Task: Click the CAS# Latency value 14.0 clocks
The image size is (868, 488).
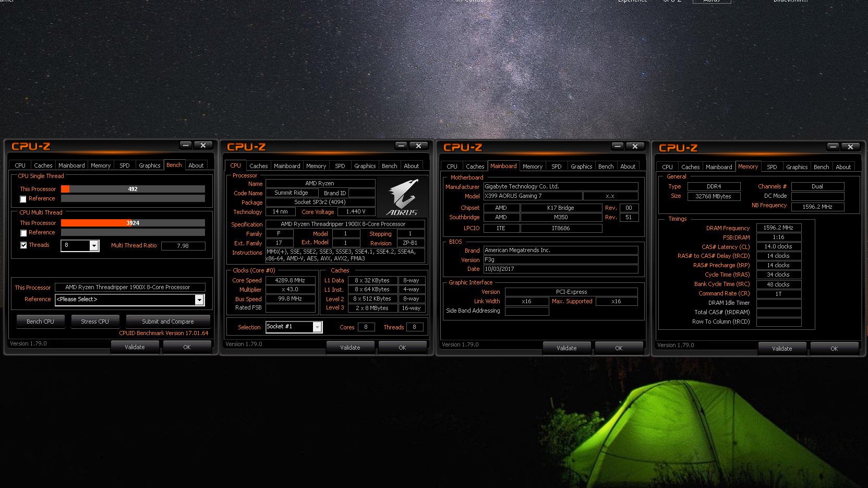Action: click(779, 246)
